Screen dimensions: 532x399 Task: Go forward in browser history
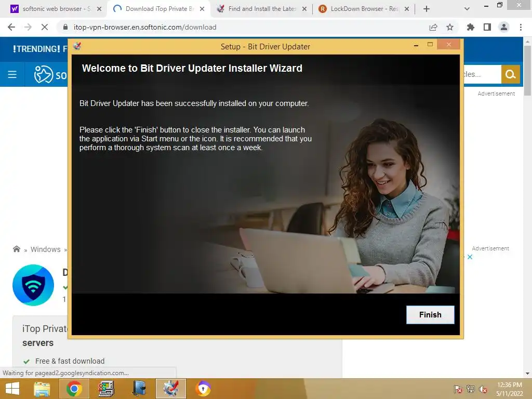(x=28, y=27)
